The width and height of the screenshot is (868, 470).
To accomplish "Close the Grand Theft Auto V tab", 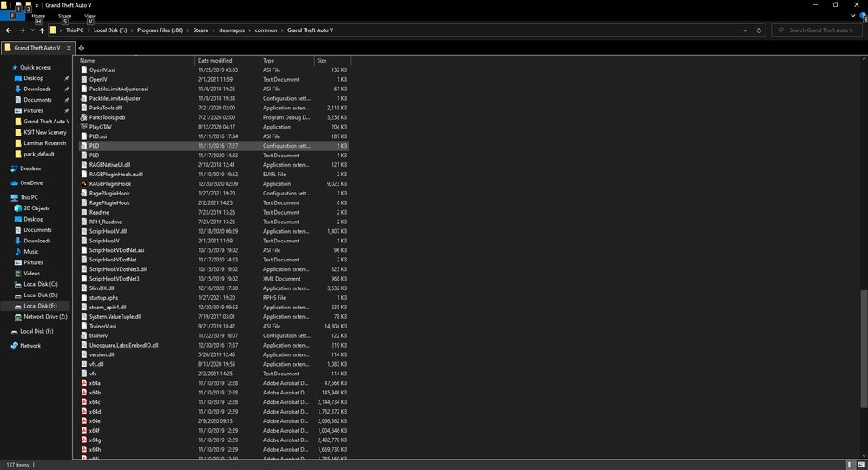I will pos(69,48).
